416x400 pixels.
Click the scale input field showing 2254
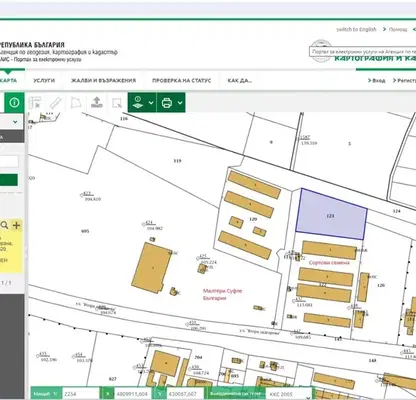pyautogui.click(x=81, y=394)
